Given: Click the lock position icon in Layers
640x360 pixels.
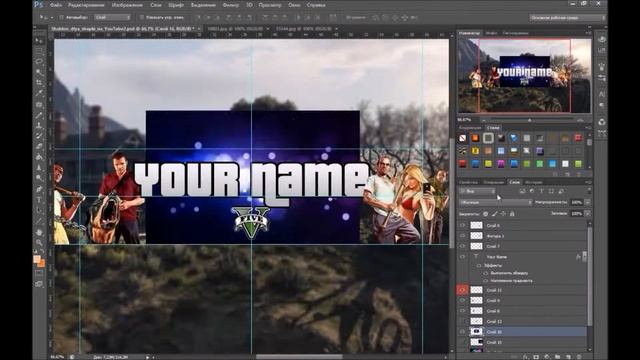Looking at the screenshot, I should coord(503,213).
